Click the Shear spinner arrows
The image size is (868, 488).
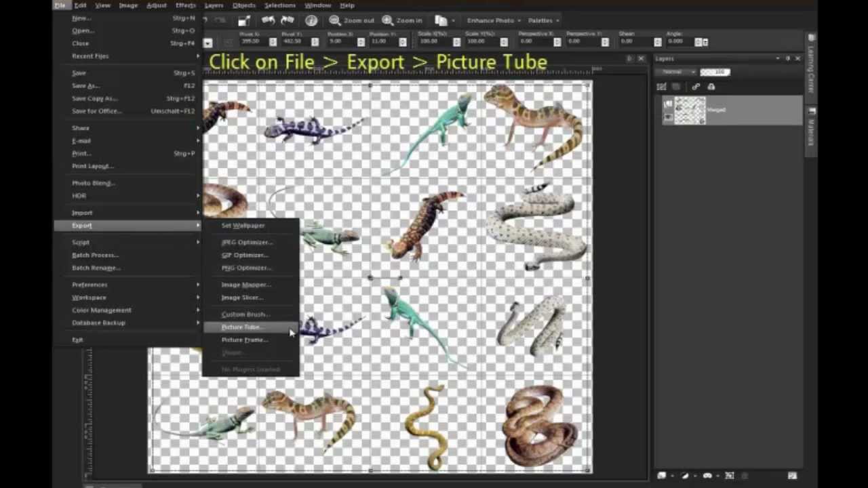657,42
